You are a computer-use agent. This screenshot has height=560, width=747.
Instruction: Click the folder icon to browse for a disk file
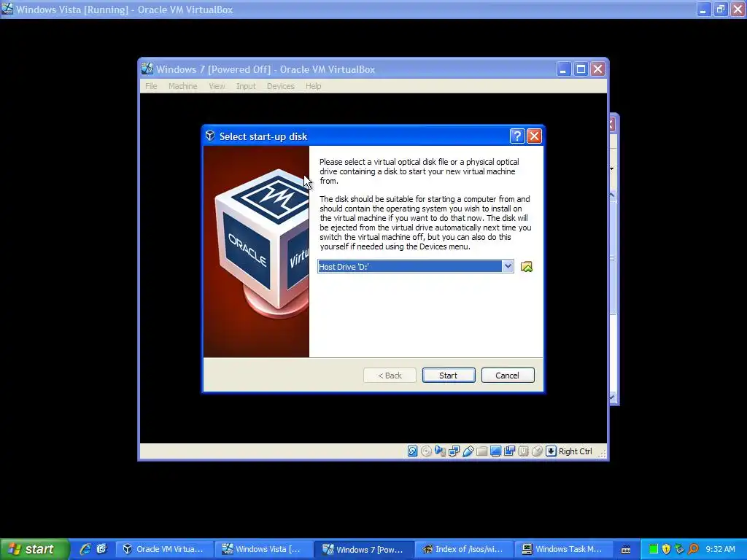pos(527,267)
